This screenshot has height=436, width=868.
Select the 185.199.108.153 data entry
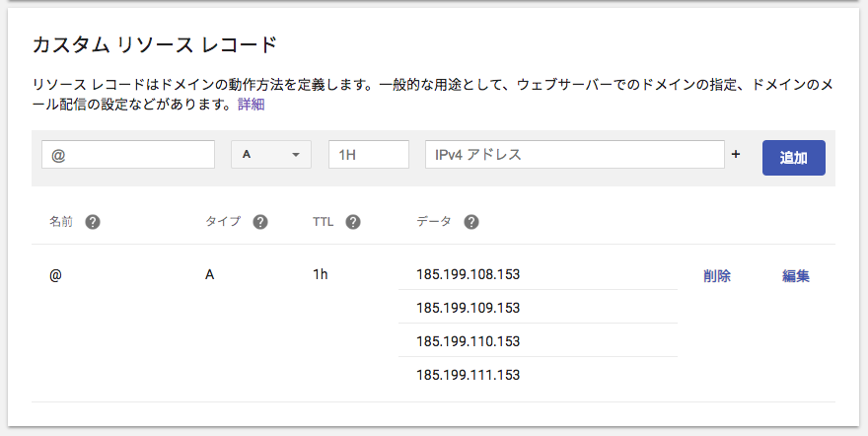(x=468, y=274)
